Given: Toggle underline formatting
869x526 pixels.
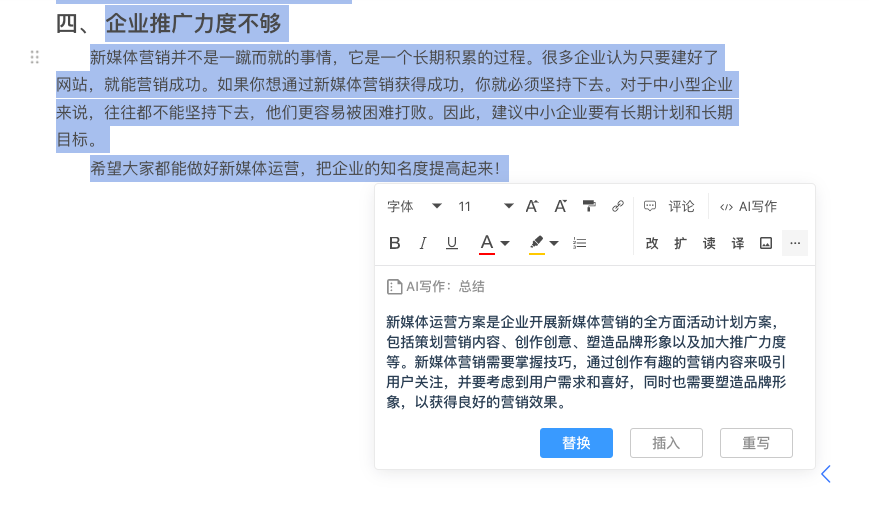Looking at the screenshot, I should [452, 243].
